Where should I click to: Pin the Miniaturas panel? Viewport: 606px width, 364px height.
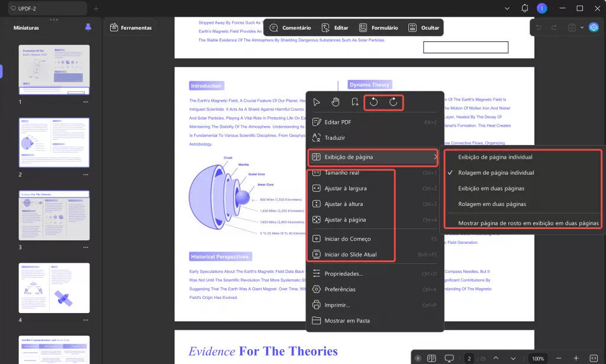pos(88,27)
